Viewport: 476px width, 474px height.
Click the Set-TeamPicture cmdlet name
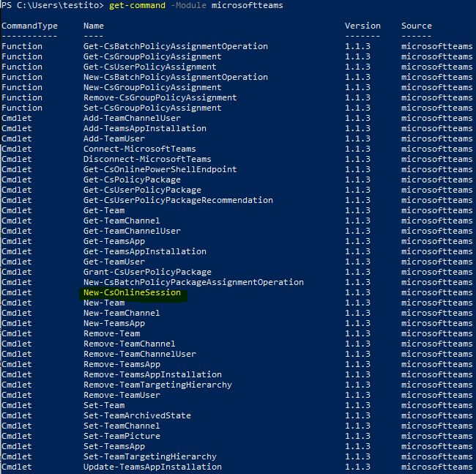pyautogui.click(x=122, y=437)
